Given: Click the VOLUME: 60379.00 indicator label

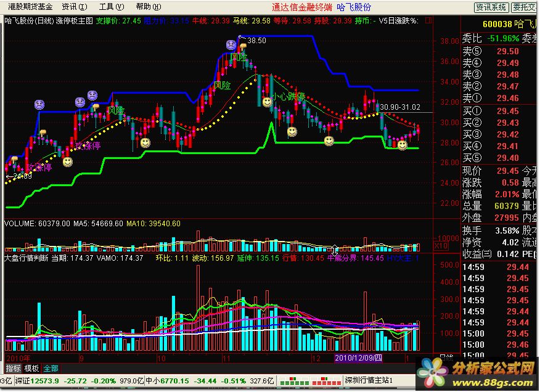Looking at the screenshot, I should [x=37, y=224].
